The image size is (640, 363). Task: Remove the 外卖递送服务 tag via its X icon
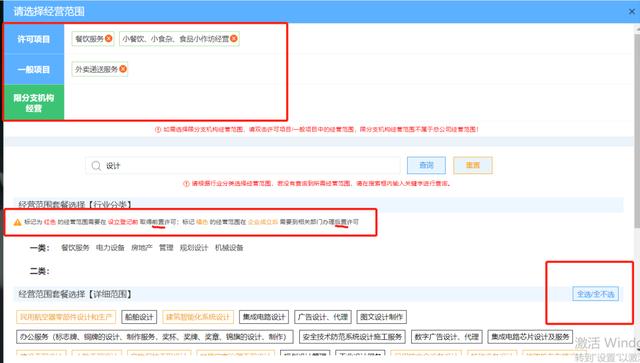pos(123,69)
